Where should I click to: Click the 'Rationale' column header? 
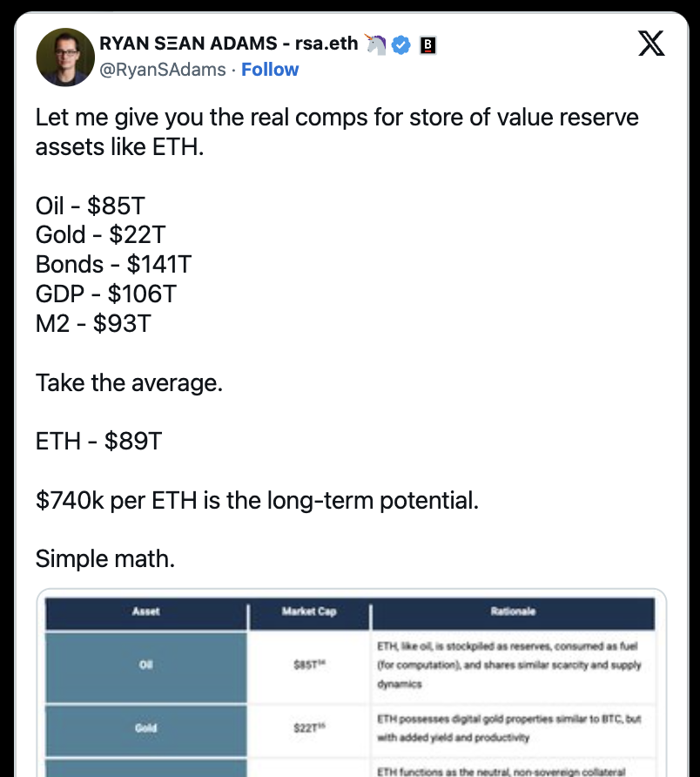coord(513,612)
